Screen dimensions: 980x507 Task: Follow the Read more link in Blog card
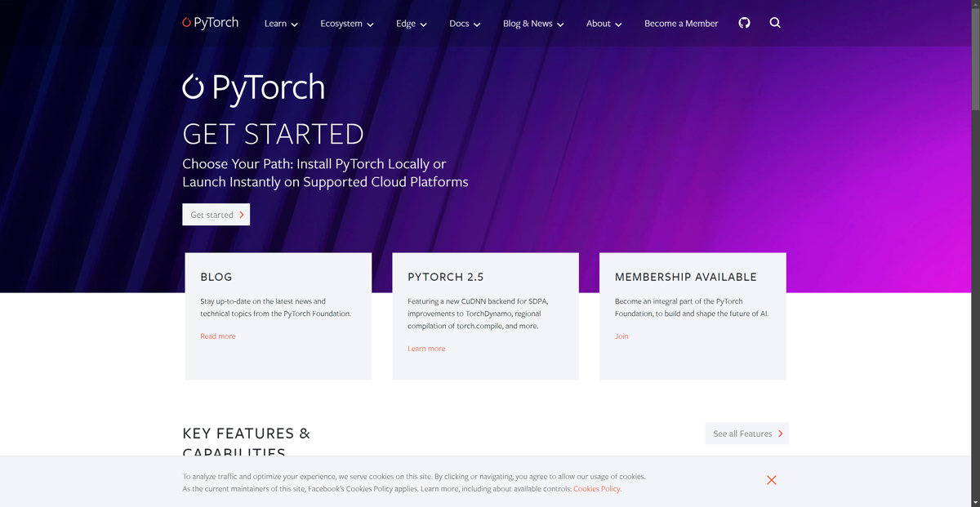coord(218,336)
